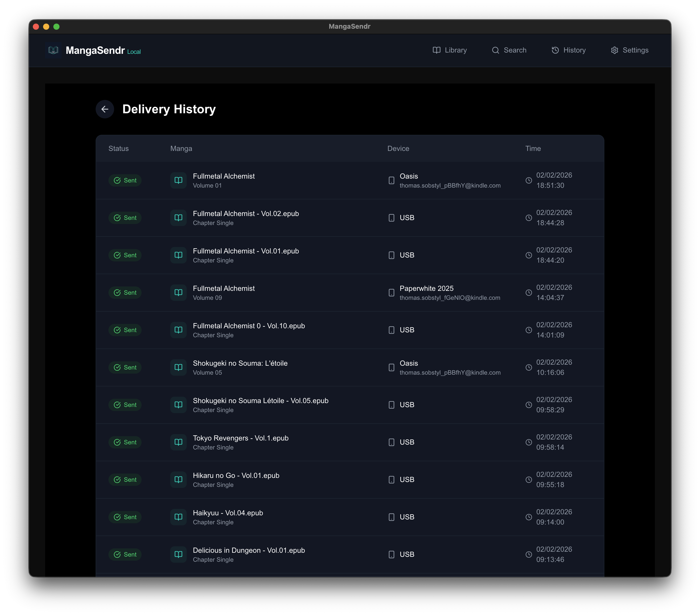Viewport: 700px width, 615px height.
Task: Click the Fullmetal Alchemist 0 - Vol.10.epub title
Action: [249, 326]
